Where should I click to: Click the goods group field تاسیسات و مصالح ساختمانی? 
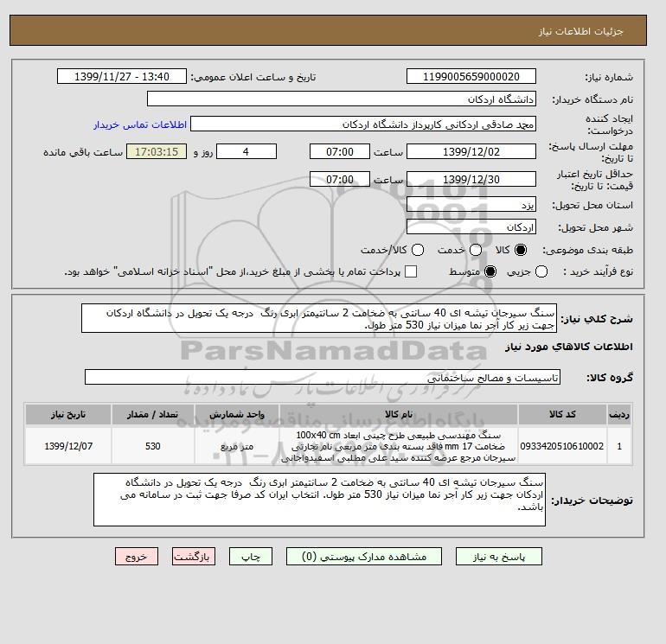pyautogui.click(x=323, y=377)
